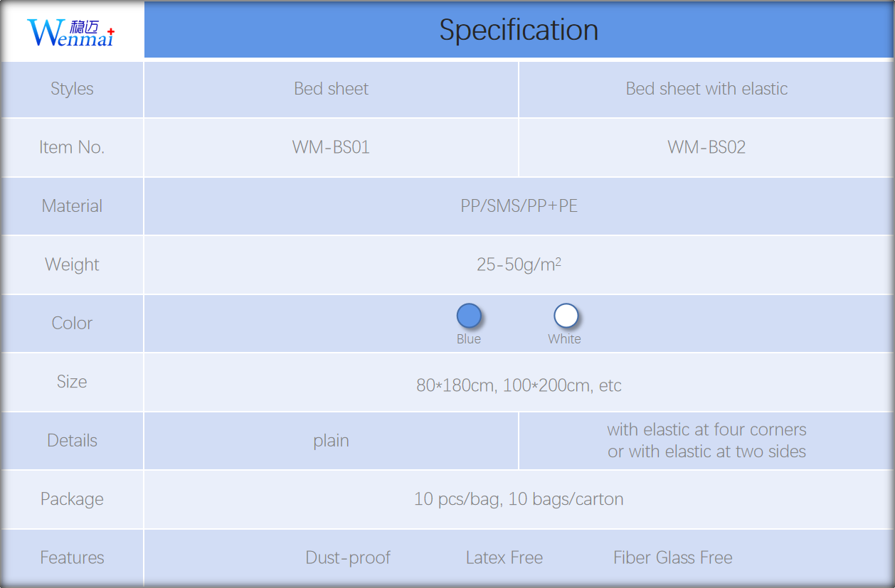895x588 pixels.
Task: Click the PP/SMS/PP+PE material text
Action: click(519, 206)
